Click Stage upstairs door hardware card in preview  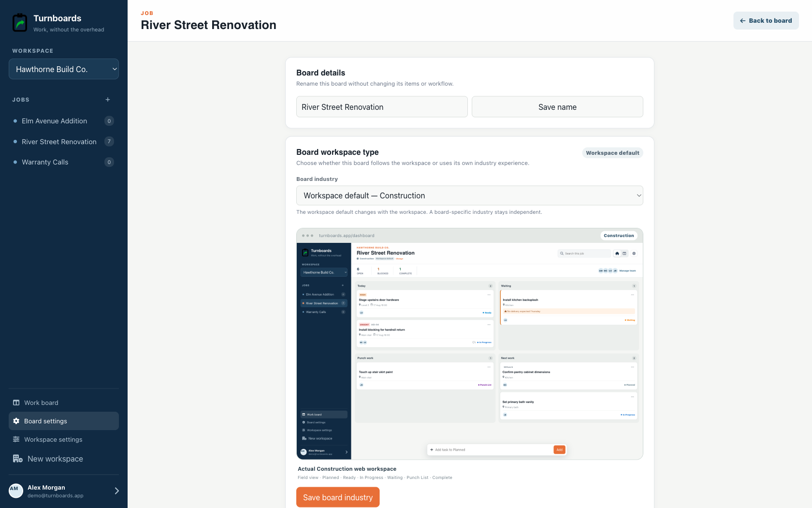[425, 303]
